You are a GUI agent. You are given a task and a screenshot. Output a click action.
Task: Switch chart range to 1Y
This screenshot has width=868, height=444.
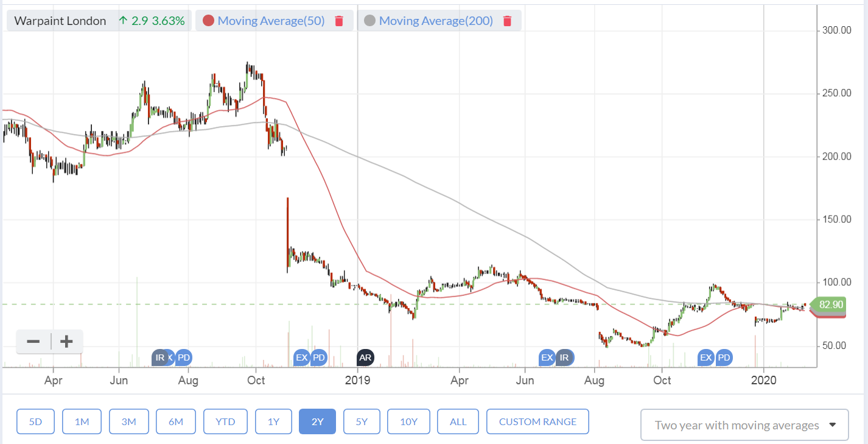[273, 421]
